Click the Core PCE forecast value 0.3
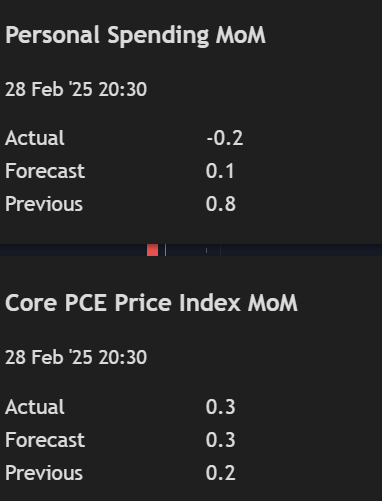The image size is (382, 501). point(221,440)
